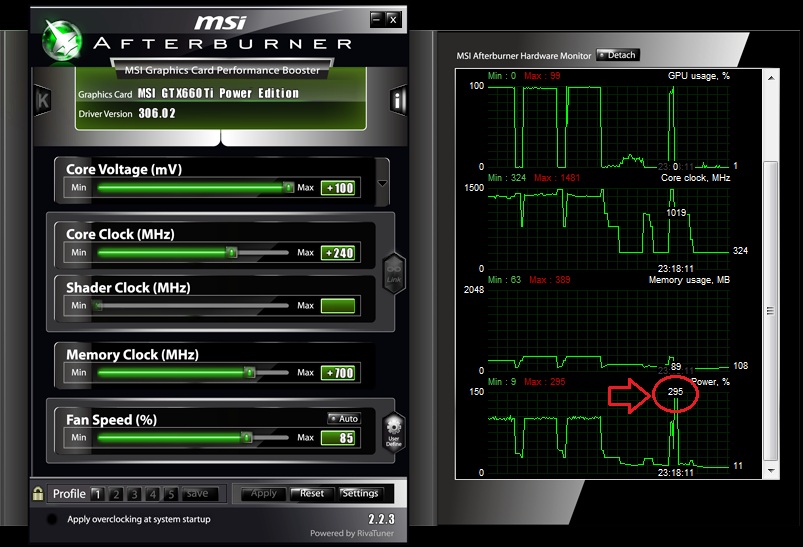
Task: Click the Core clock, MHz graph
Action: 608,228
